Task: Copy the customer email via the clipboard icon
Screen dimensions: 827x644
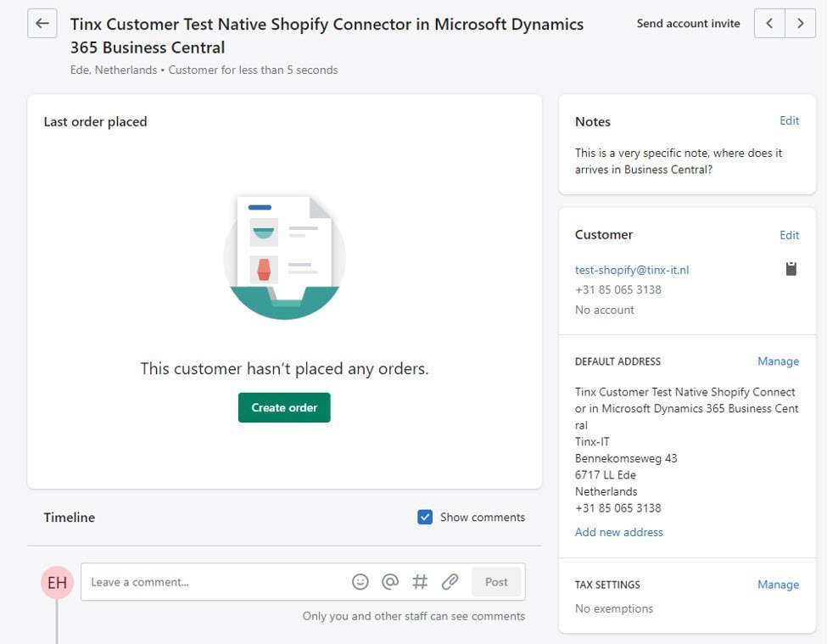Action: point(791,268)
